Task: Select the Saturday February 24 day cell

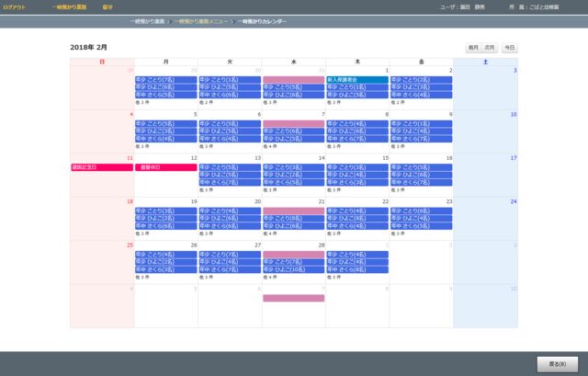Action: point(486,219)
